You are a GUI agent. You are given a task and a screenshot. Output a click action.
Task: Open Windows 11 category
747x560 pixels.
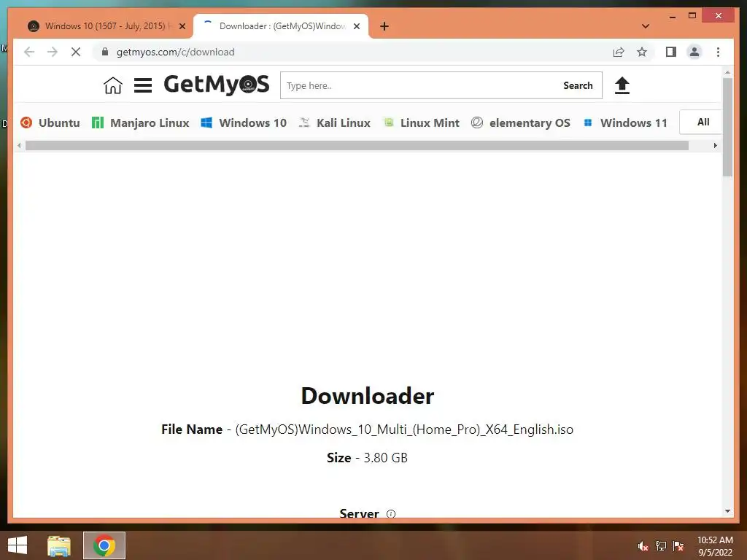click(x=633, y=122)
